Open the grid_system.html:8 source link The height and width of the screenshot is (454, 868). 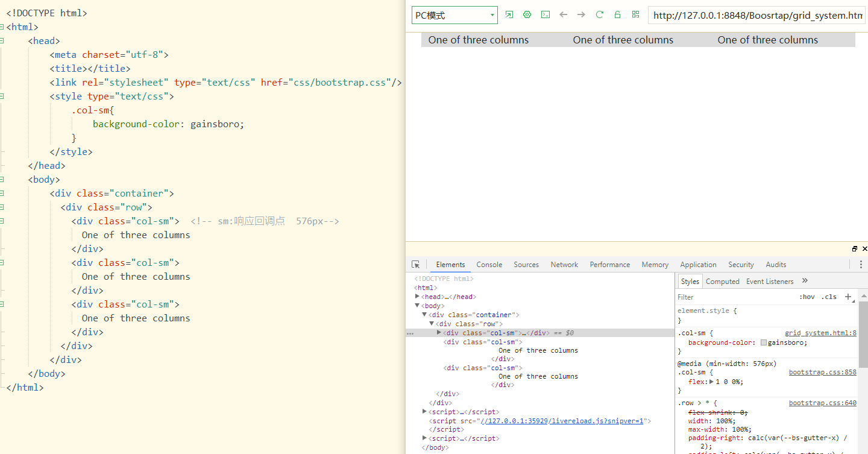pos(820,333)
